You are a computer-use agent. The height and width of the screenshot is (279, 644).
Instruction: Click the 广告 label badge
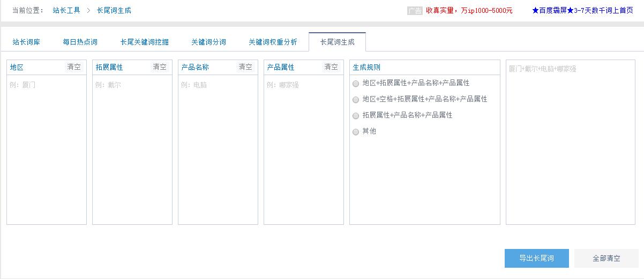click(415, 10)
